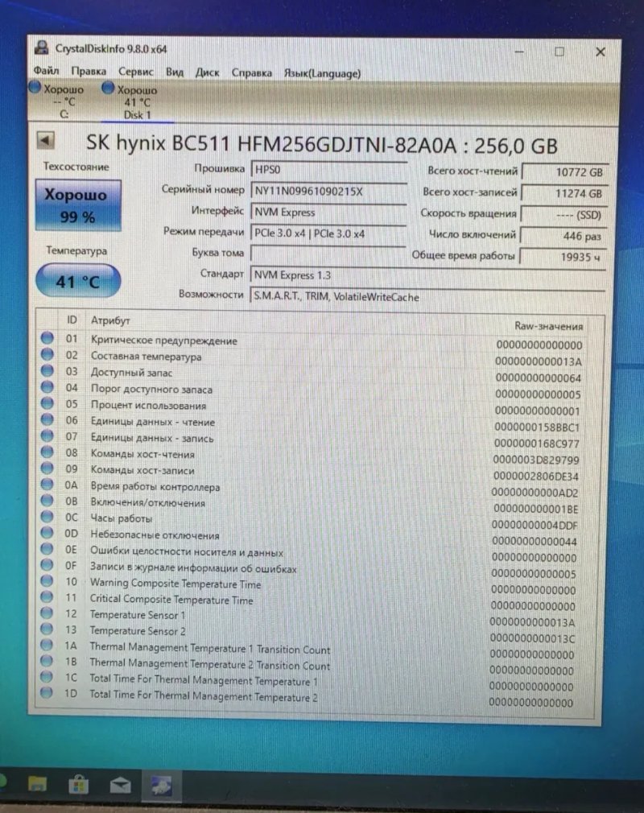Click status circle of attribute 02
The width and height of the screenshot is (644, 813).
point(47,354)
